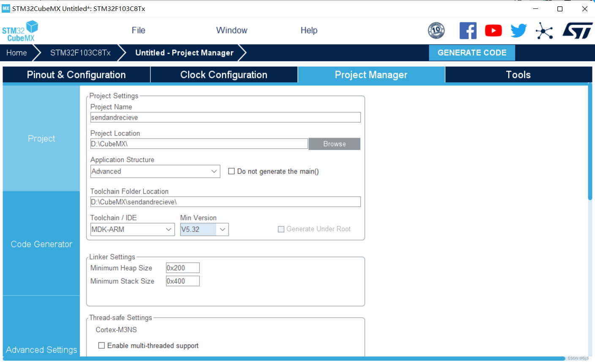Open the Window menu
Screen dimensions: 595x364
(232, 30)
